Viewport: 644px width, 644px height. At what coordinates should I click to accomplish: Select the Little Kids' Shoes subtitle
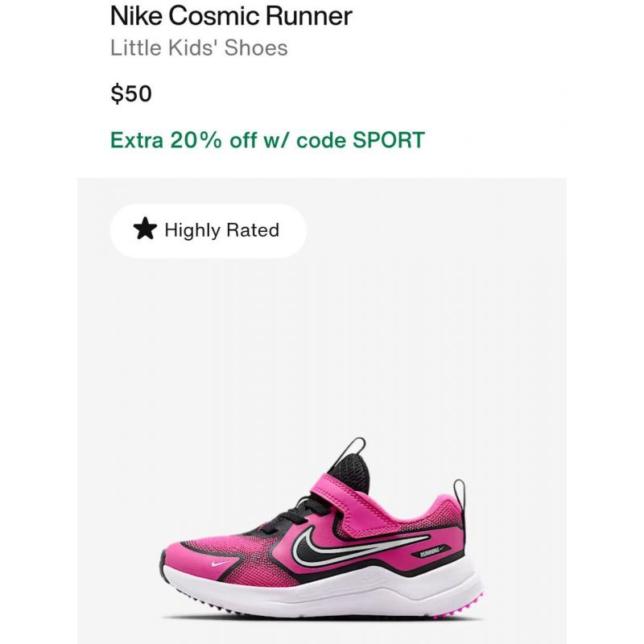[x=199, y=47]
